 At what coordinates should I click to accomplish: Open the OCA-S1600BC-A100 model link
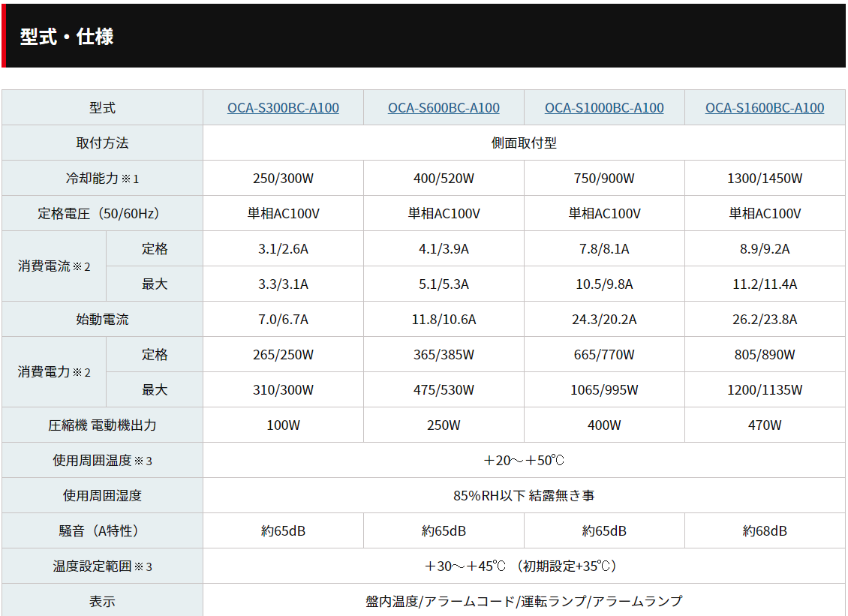point(765,107)
